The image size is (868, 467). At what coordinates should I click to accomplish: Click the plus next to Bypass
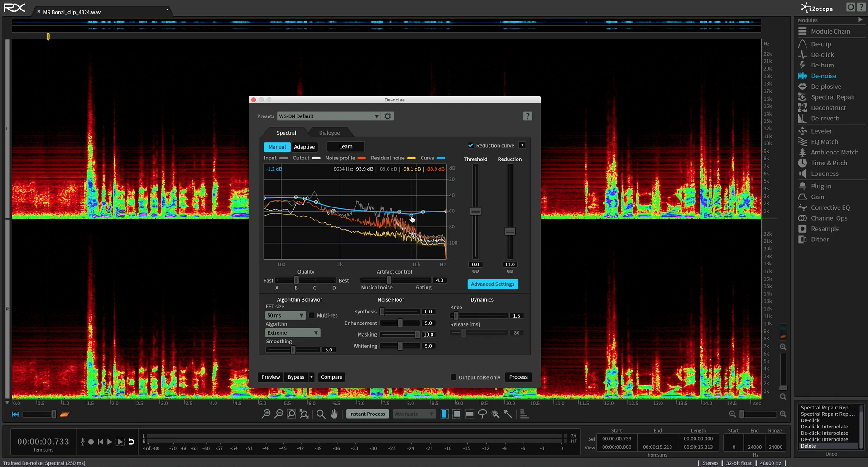coord(311,377)
